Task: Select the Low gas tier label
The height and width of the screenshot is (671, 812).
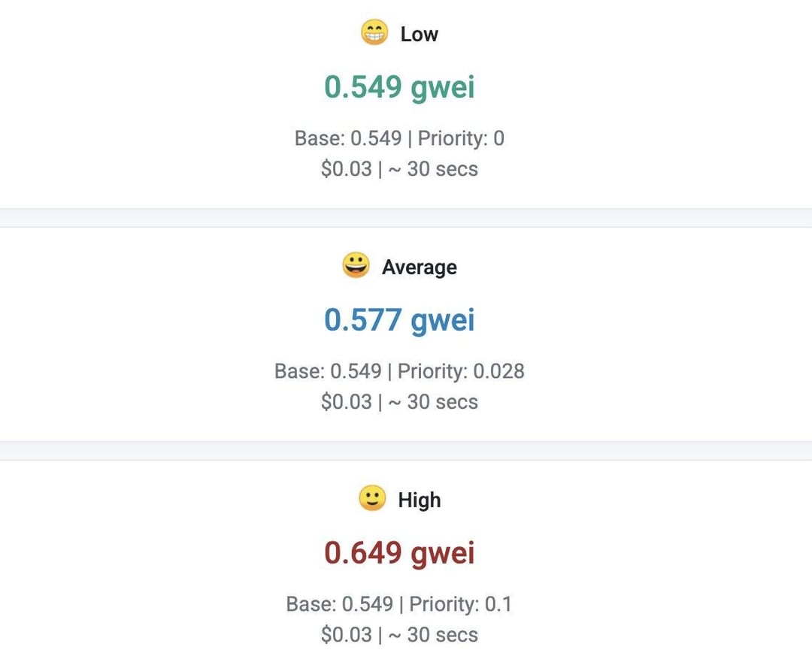Action: tap(419, 34)
